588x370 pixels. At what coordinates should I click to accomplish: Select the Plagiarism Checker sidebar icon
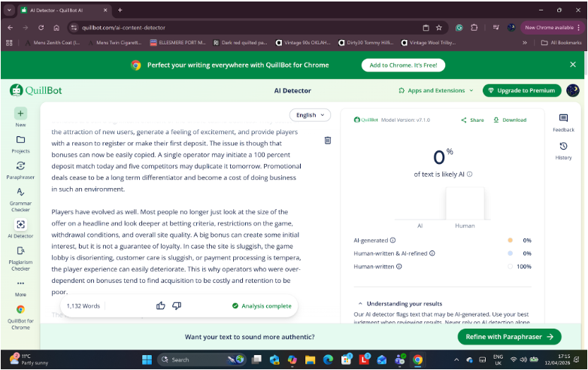click(20, 251)
